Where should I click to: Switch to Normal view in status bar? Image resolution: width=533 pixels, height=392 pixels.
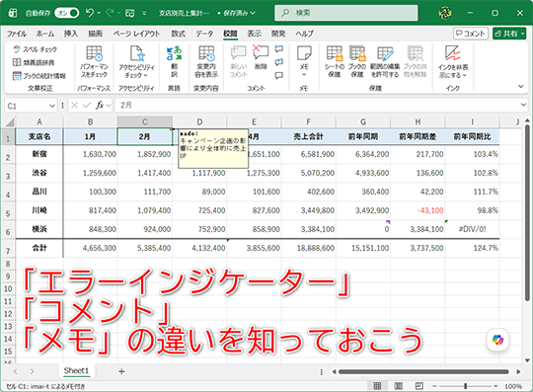[377, 386]
